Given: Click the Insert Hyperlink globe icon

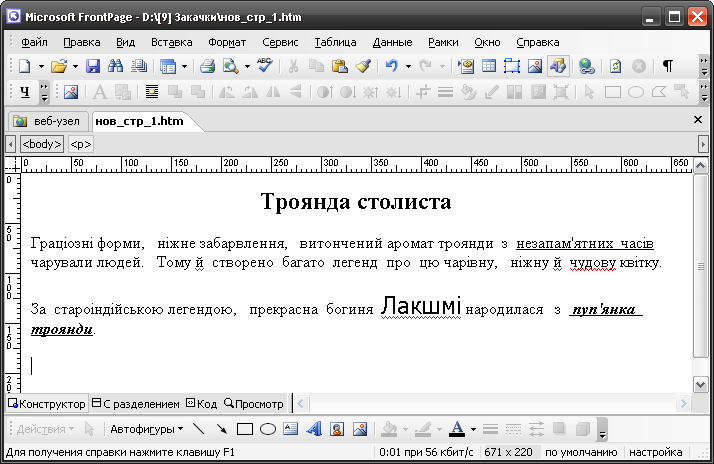Looking at the screenshot, I should coord(587,66).
